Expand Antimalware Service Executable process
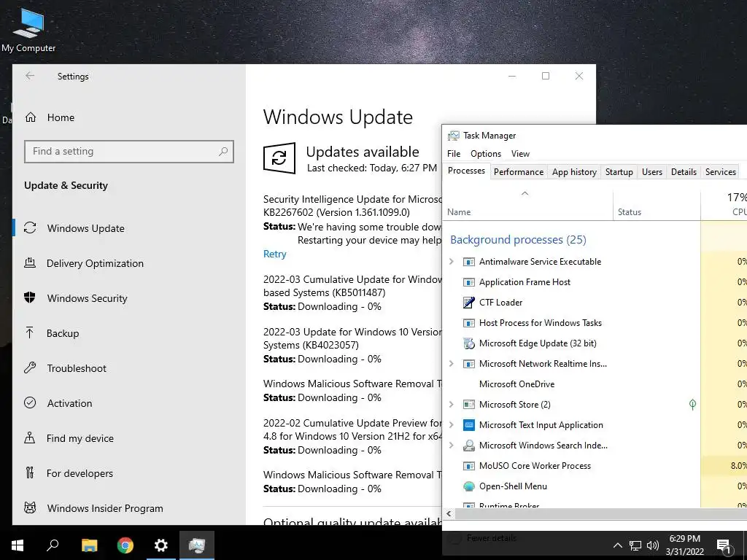 452,262
